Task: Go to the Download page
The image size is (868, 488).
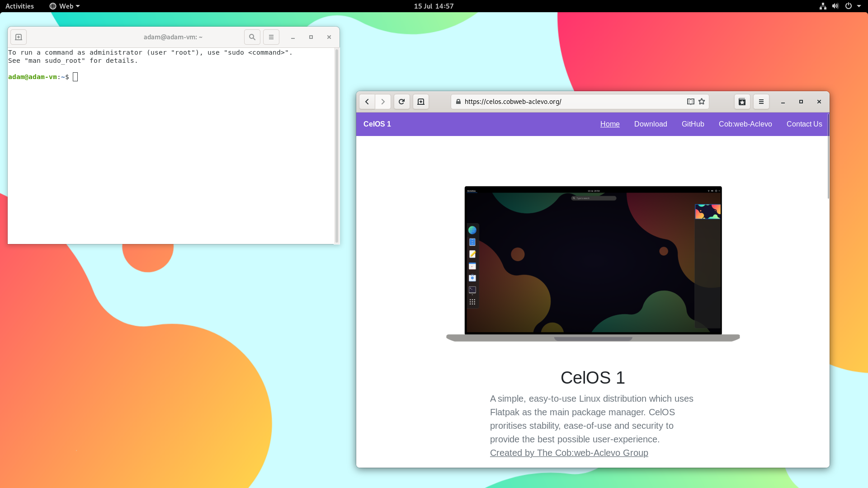Action: click(x=650, y=124)
